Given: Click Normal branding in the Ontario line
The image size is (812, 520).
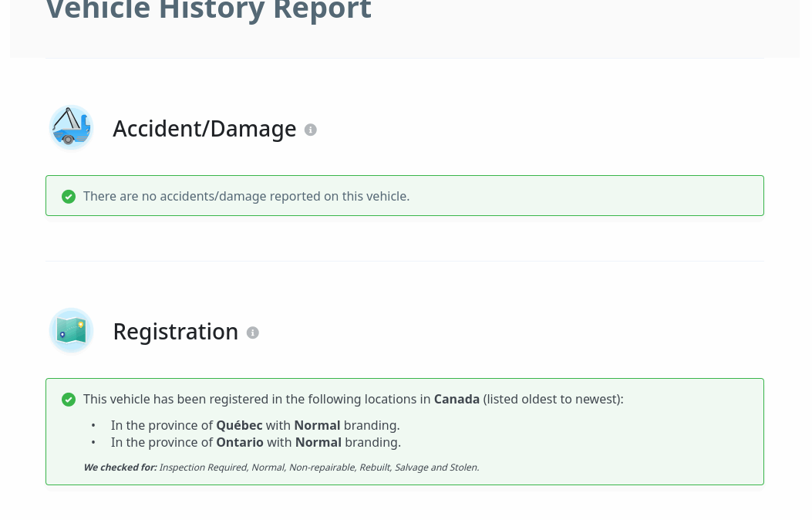Looking at the screenshot, I should point(318,442).
